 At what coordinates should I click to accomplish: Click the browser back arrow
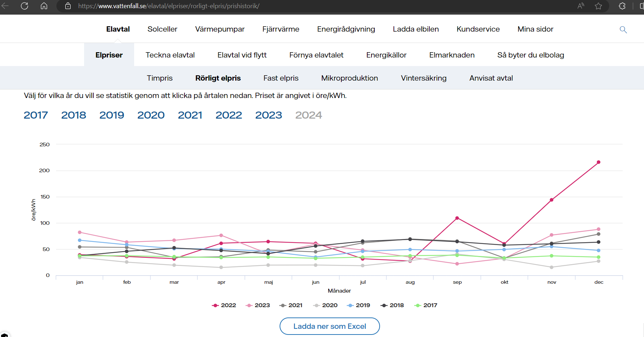click(x=5, y=6)
